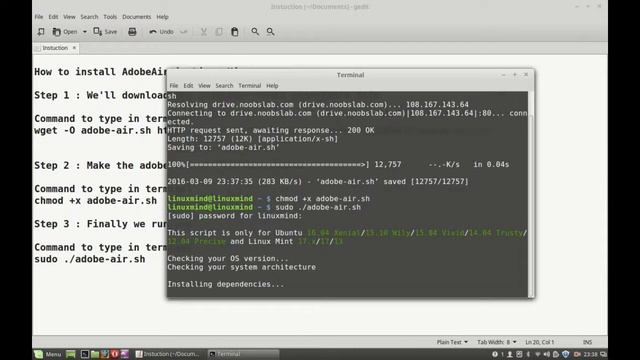Click the Open file button in gedit
Image resolution: width=640 pixels, height=360 pixels.
tap(65, 31)
